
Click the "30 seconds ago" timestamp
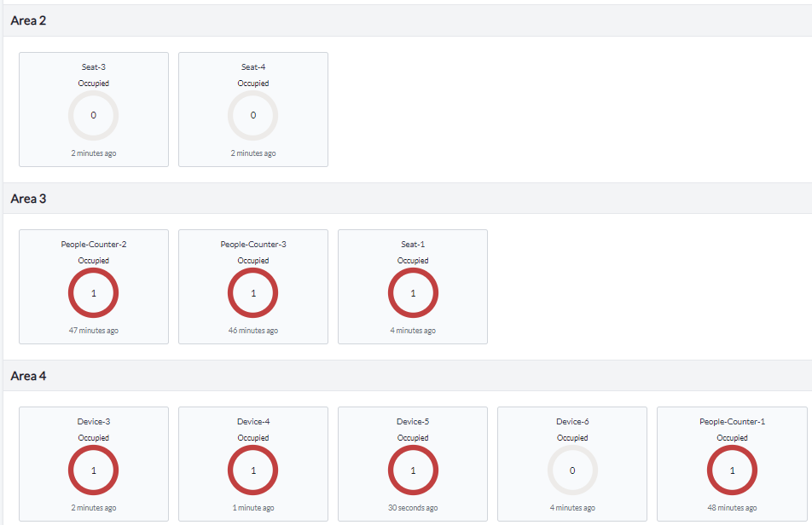tap(413, 508)
